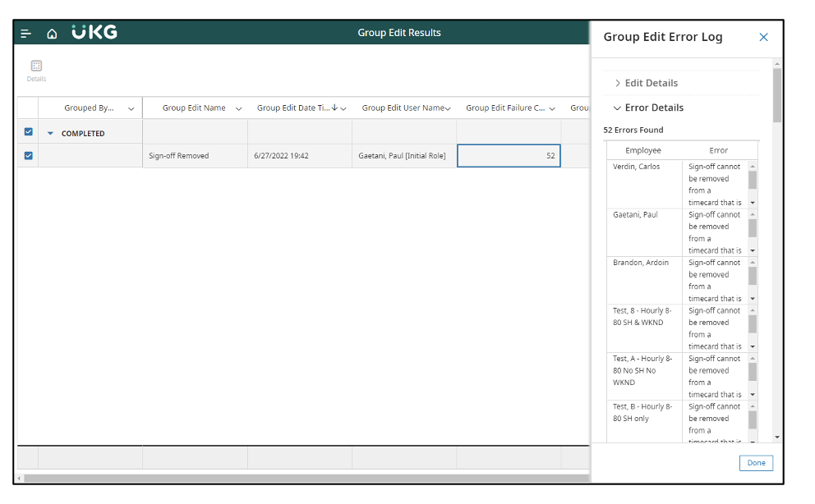Screen dimensions: 815x504
Task: Open the main navigation hamburger menu
Action: (25, 33)
